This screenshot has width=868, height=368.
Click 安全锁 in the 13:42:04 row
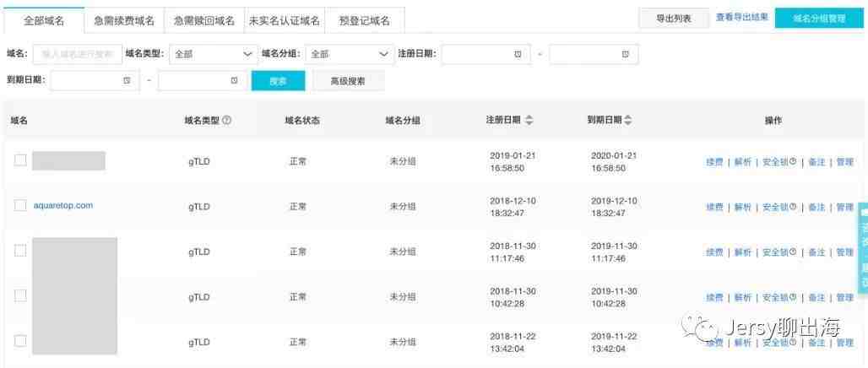click(775, 343)
